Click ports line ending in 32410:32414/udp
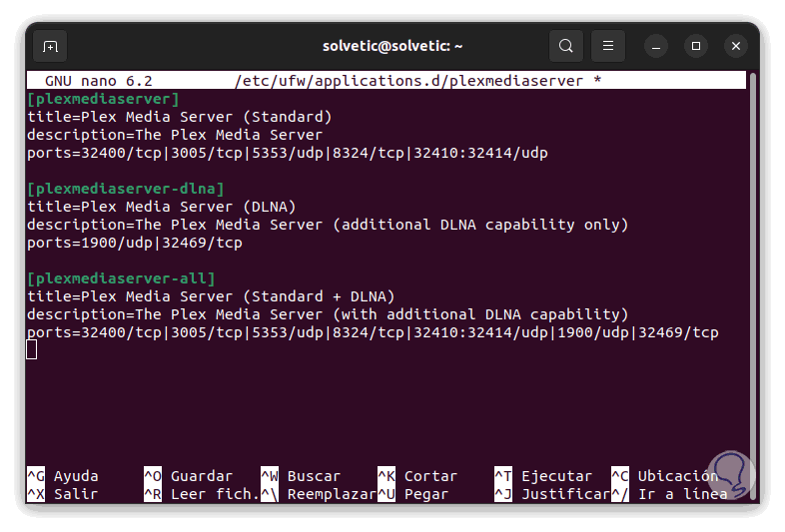 click(288, 153)
